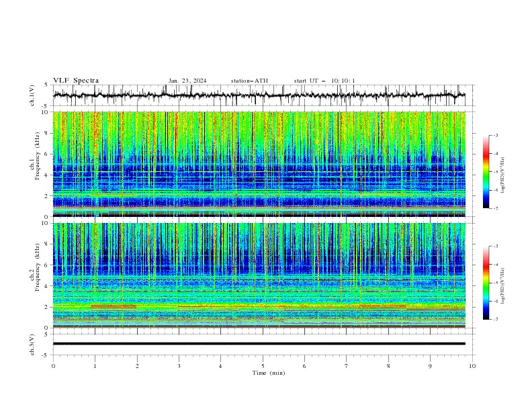Click the ch.1 spectrogram plot
The image size is (532, 411).
coord(259,164)
